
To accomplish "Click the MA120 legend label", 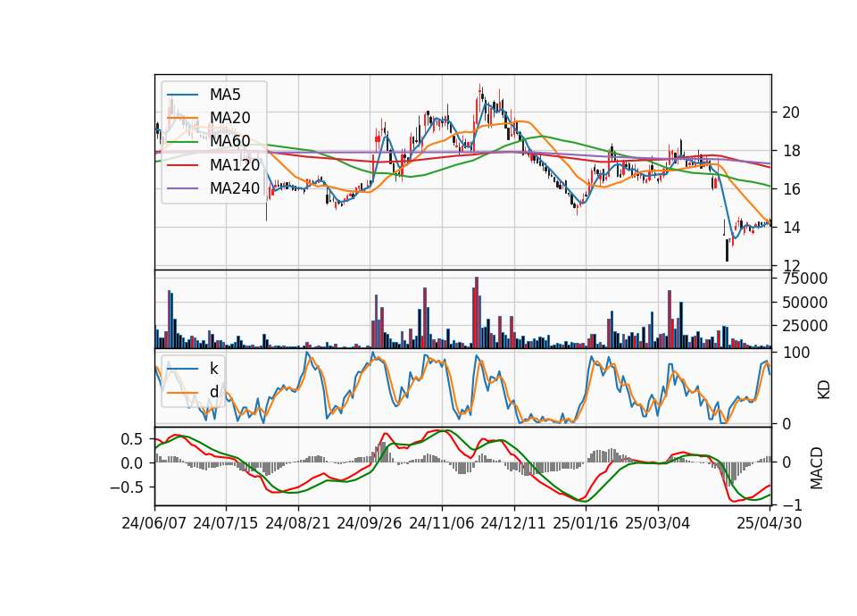I will pyautogui.click(x=235, y=164).
